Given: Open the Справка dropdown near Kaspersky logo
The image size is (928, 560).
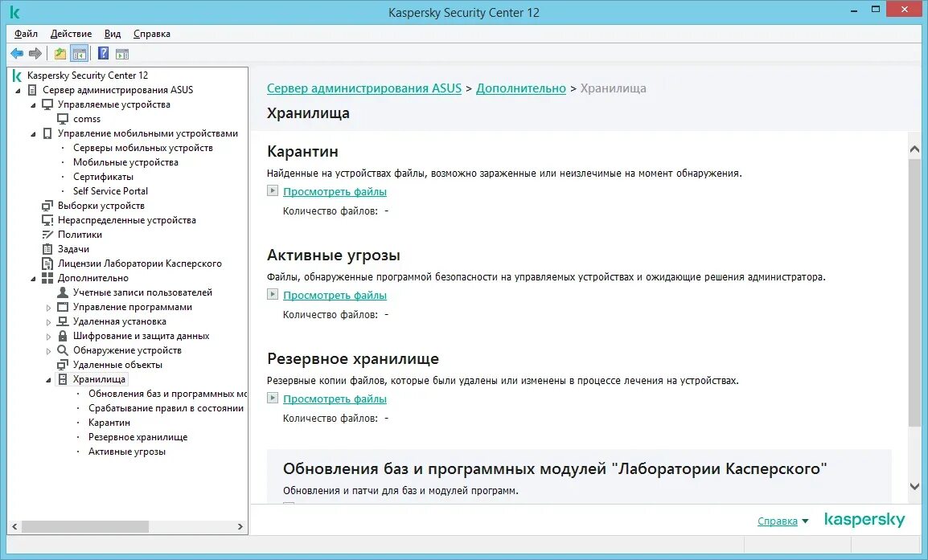Looking at the screenshot, I should (x=783, y=521).
